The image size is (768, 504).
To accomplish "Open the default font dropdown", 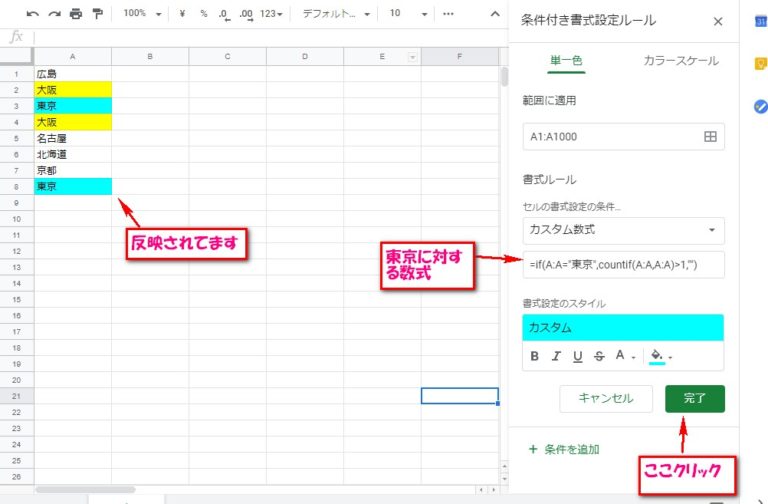I will point(336,14).
